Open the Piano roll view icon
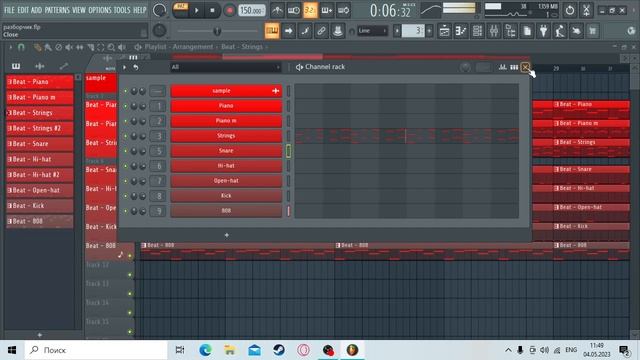This screenshot has width=640, height=360. coord(461,31)
